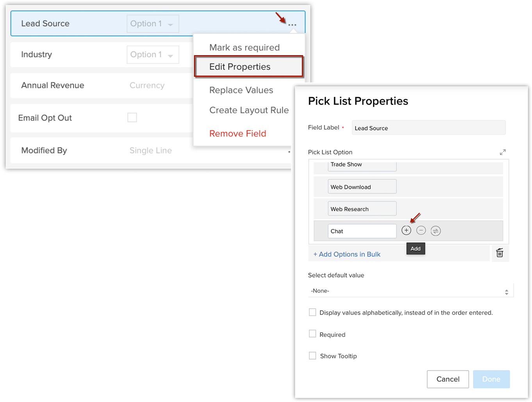Choose Remove Field in the menu
Screen dimensions: 532x402
coord(237,133)
